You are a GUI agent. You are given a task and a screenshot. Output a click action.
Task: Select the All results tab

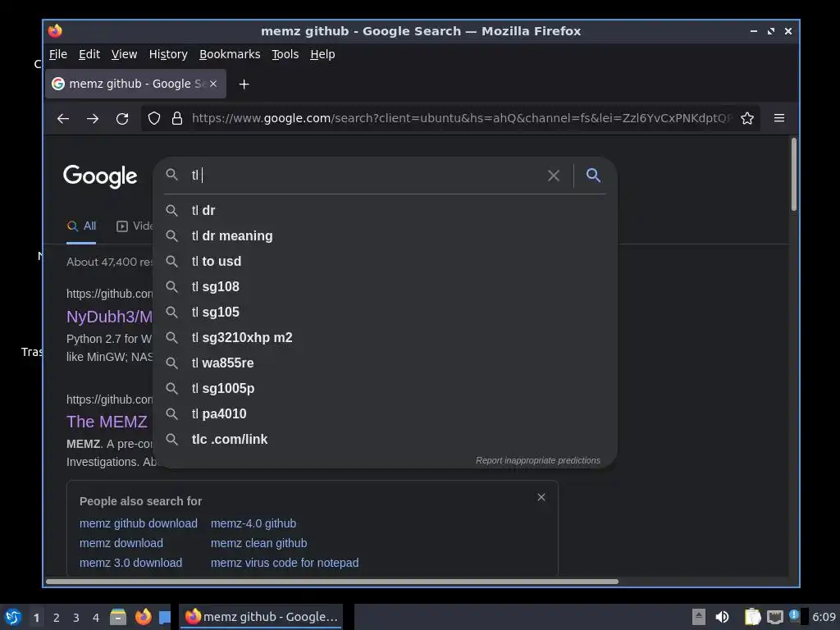point(81,226)
